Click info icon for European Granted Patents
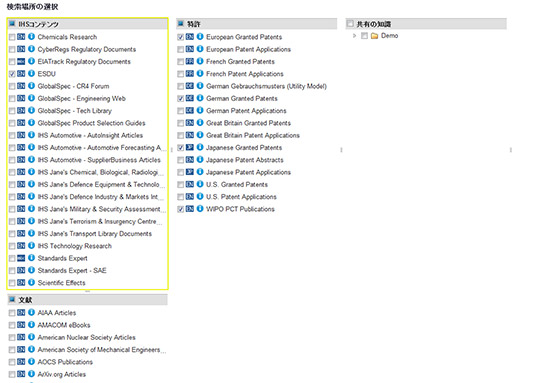Viewport: 550px width, 383px height. [200, 36]
